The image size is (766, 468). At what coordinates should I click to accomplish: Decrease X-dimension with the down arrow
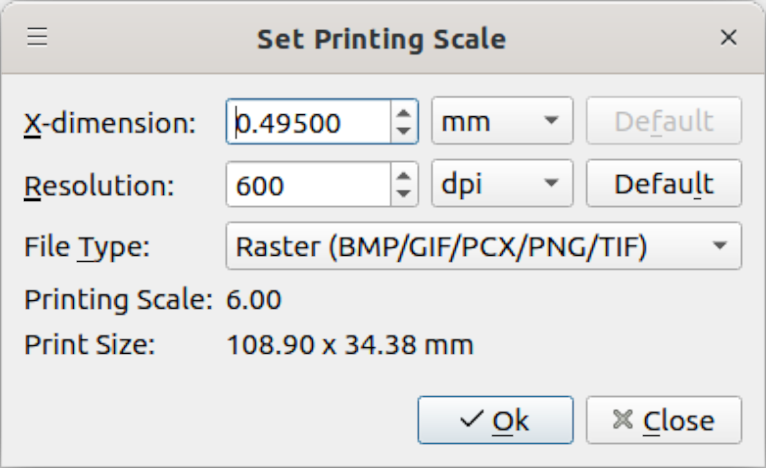[x=403, y=131]
